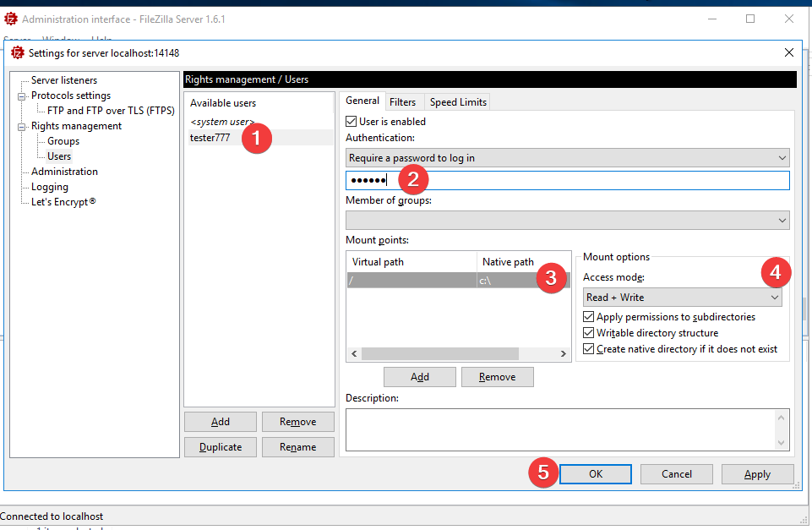Click the Native path column header
The image size is (812, 530).
[x=523, y=262]
